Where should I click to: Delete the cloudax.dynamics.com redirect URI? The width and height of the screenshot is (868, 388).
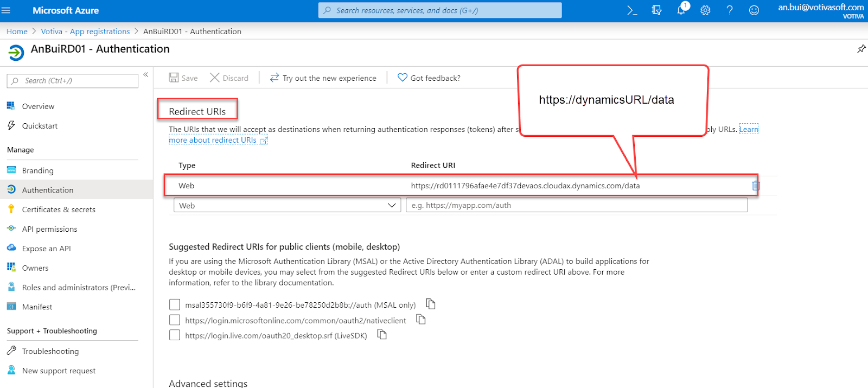click(756, 186)
